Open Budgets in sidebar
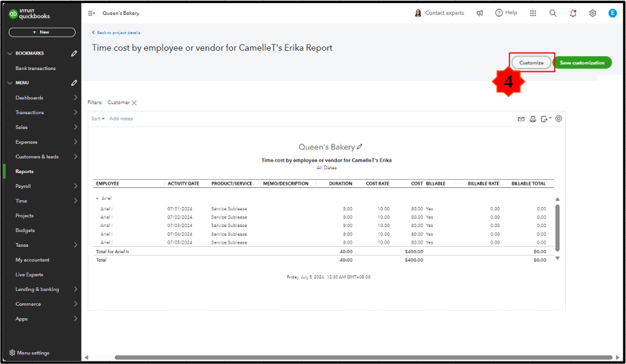 click(25, 231)
